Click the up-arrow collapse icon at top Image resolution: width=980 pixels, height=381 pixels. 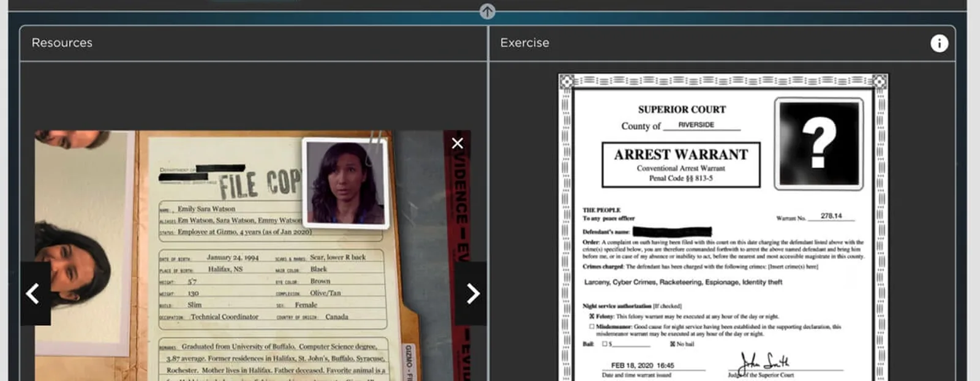[x=487, y=11]
